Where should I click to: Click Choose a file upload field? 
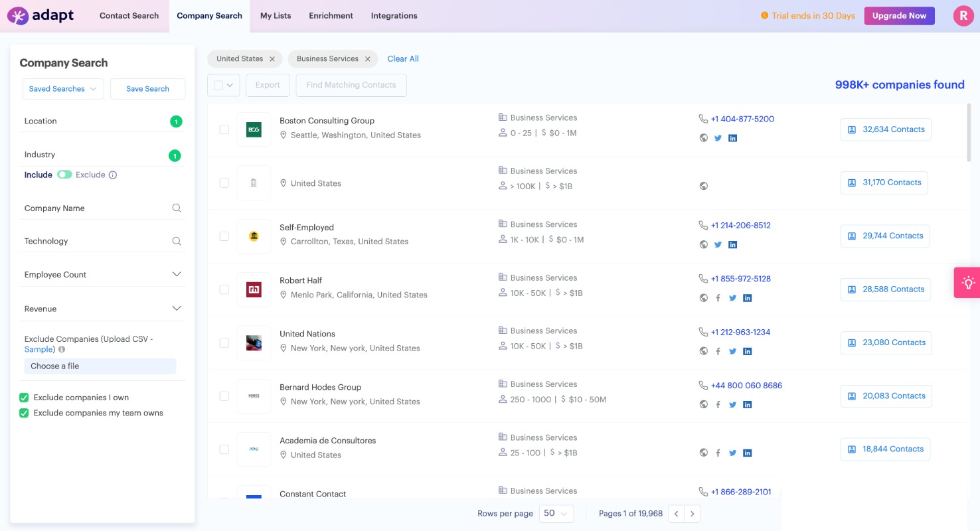point(100,366)
